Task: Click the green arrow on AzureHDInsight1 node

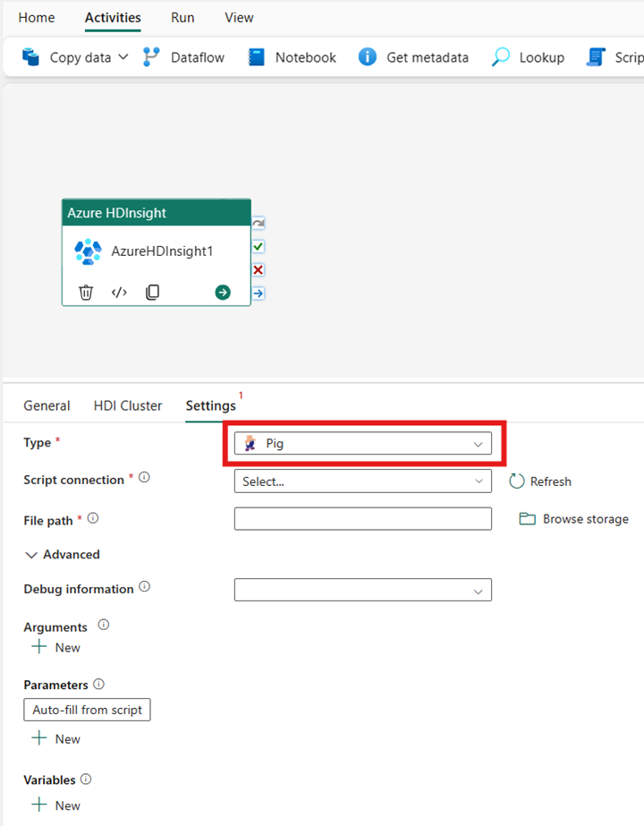Action: coord(223,293)
